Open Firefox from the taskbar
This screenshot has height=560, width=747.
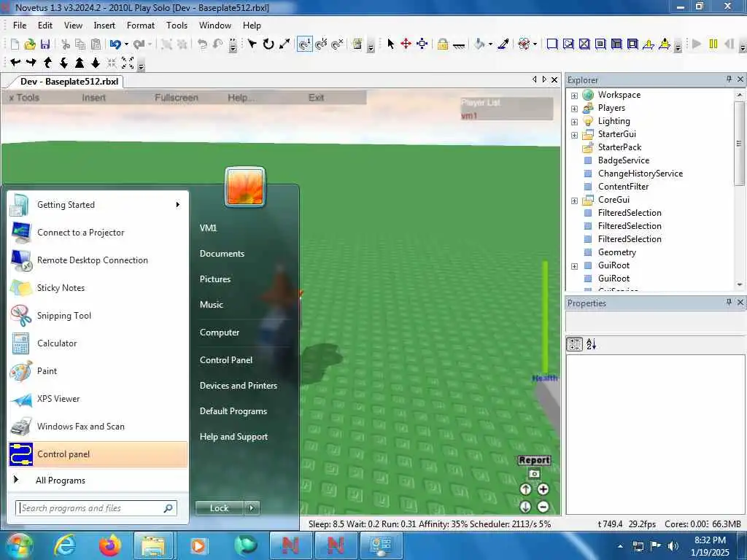coord(110,545)
